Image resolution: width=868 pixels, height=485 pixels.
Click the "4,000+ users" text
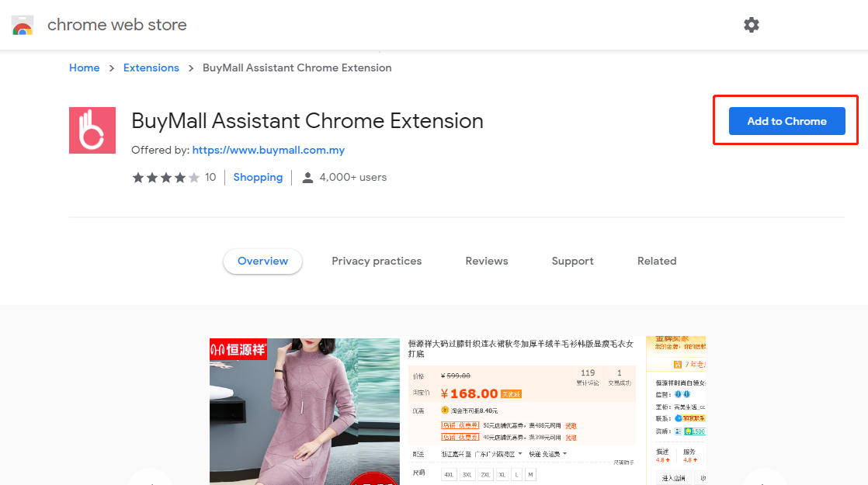(x=353, y=178)
